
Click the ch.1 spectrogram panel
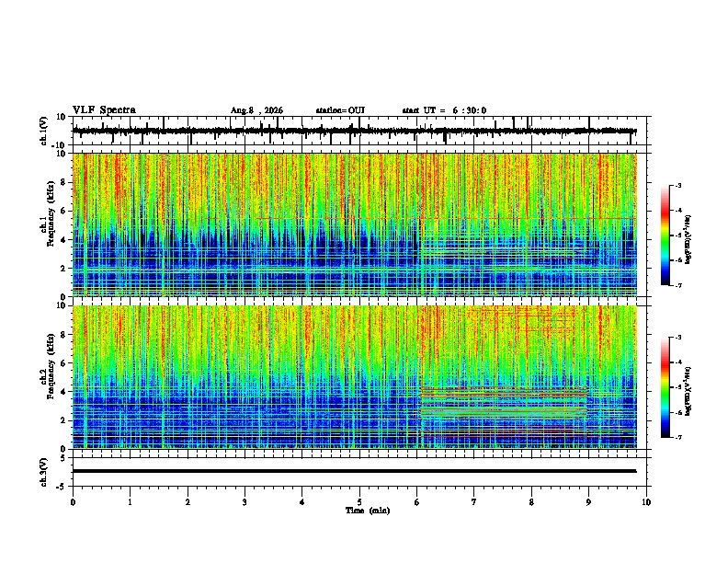point(354,224)
